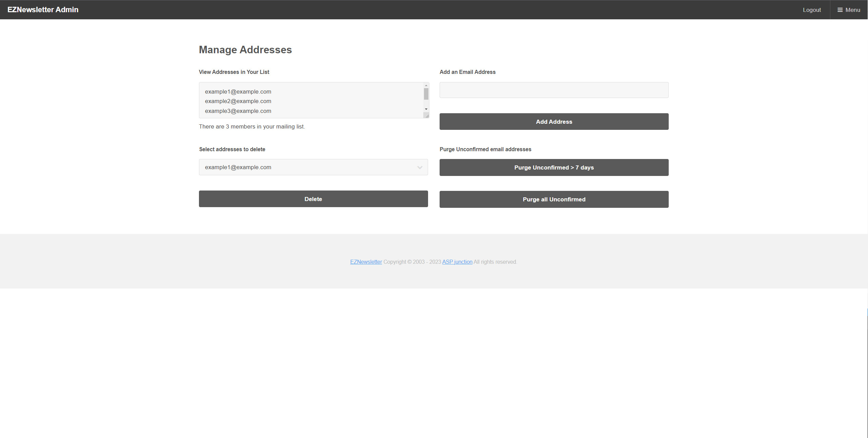The image size is (868, 438).
Task: Click example3@example.com in the address list
Action: point(238,111)
